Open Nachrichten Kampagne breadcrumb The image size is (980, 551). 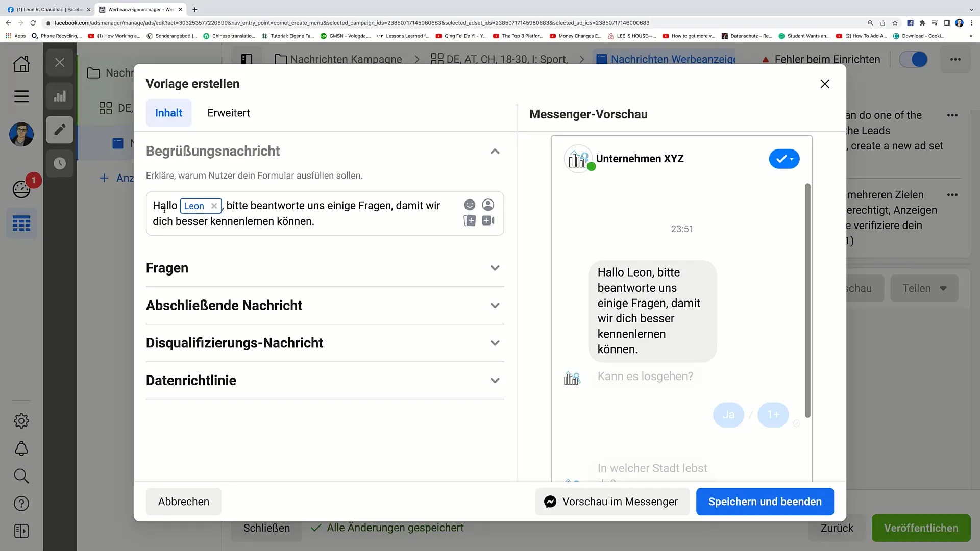[338, 59]
